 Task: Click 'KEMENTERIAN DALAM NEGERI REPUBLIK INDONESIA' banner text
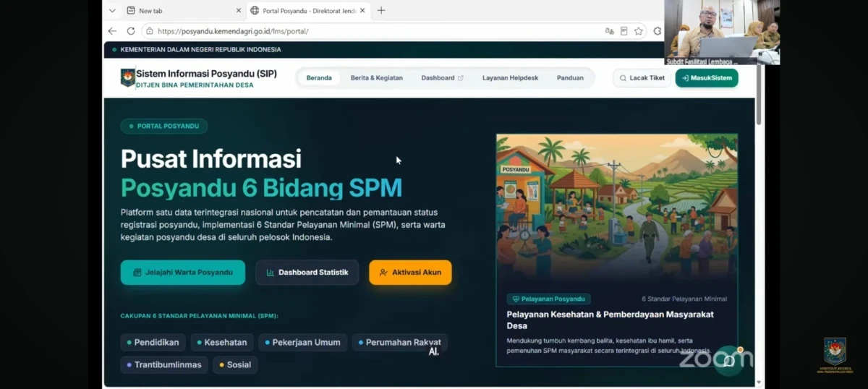200,50
